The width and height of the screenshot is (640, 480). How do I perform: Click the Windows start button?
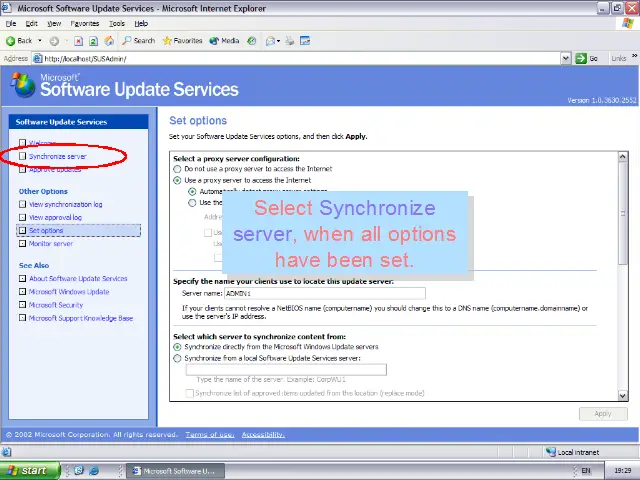point(30,471)
